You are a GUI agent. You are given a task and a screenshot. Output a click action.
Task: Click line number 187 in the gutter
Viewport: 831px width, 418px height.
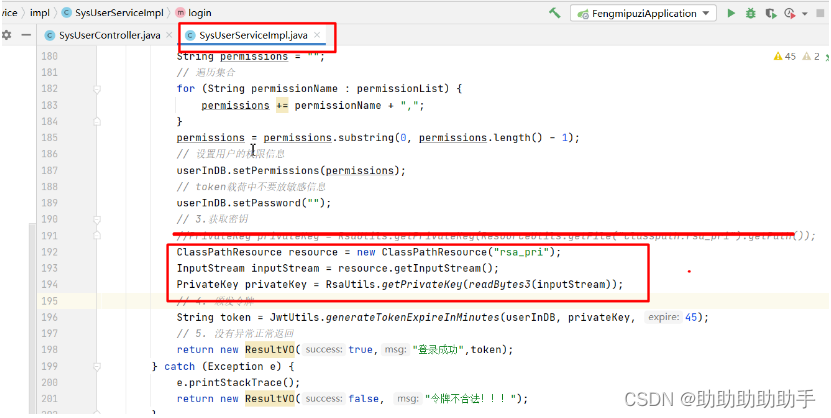tap(49, 171)
